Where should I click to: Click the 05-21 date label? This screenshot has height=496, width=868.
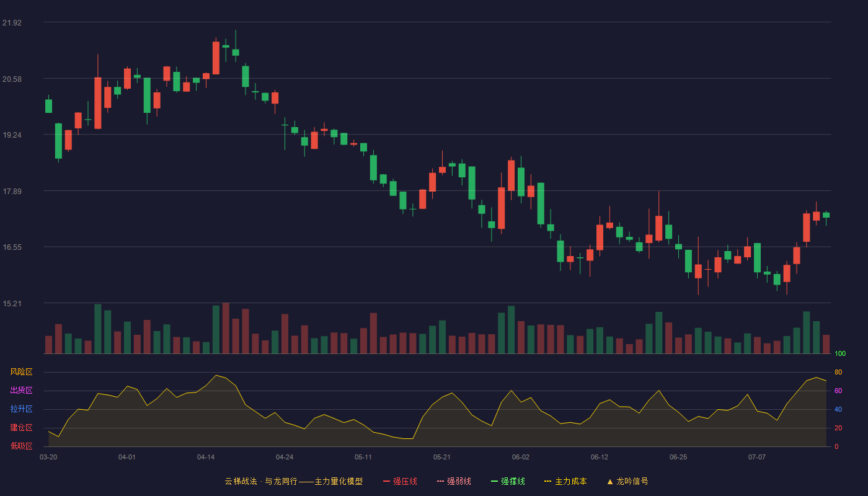[442, 457]
